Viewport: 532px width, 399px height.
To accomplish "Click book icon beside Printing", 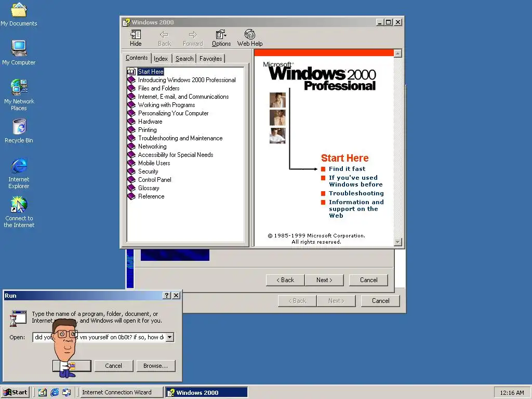I will tap(131, 130).
